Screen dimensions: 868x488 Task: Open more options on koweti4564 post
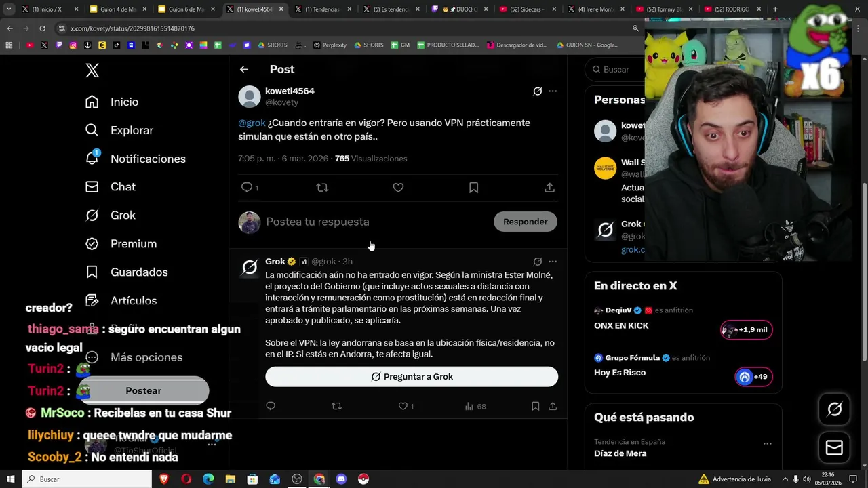553,91
